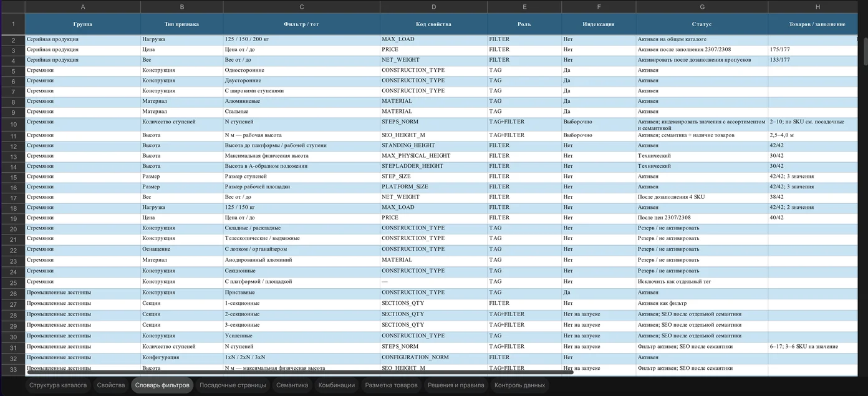
Task: Select the header cell "Фильтр / тег"
Action: (x=302, y=24)
